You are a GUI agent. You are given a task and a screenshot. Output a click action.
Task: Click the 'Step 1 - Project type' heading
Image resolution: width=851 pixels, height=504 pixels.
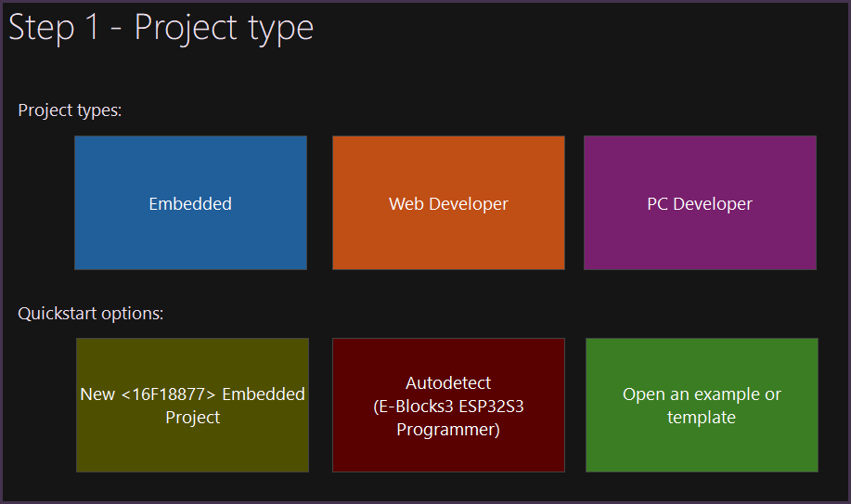point(161,28)
